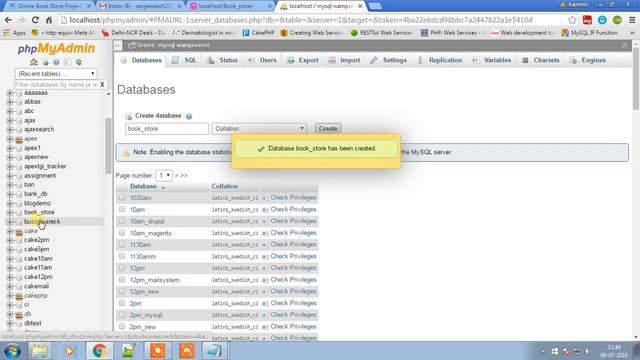Open the Chrome home button
Viewport: 640px width, 360px height.
49,20
